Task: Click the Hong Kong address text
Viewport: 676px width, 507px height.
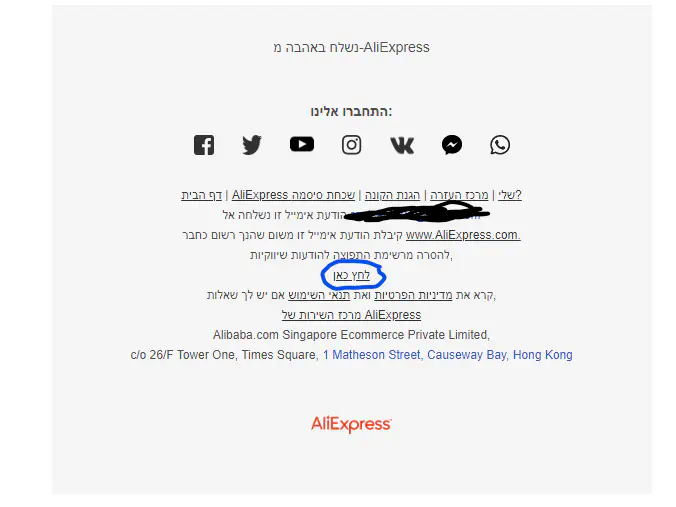Action: [542, 355]
